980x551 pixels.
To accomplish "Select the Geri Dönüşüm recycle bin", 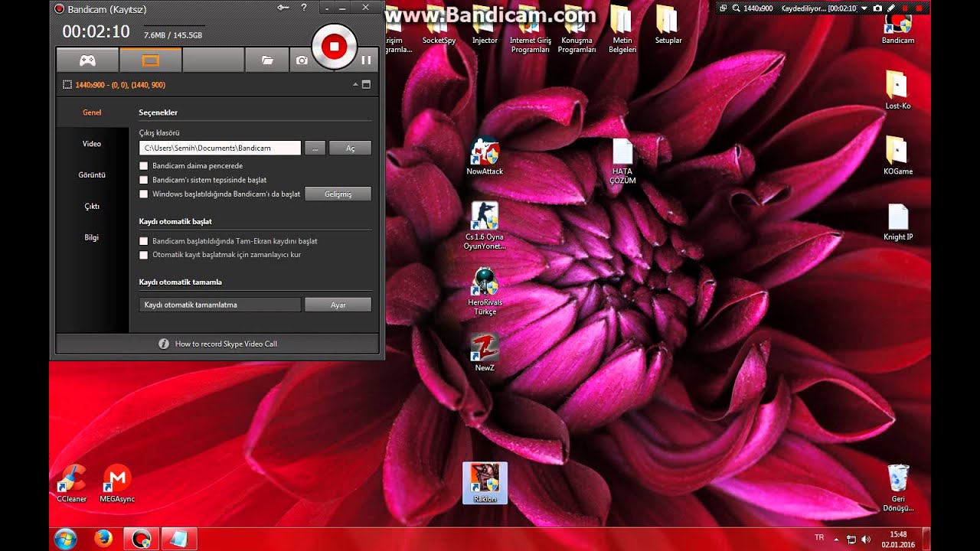I will pos(898,488).
